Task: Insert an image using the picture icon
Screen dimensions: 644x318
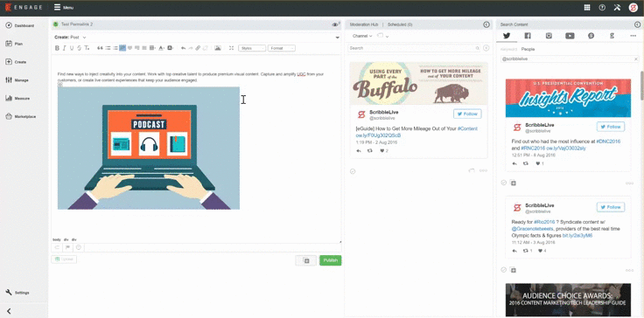Action: click(218, 48)
